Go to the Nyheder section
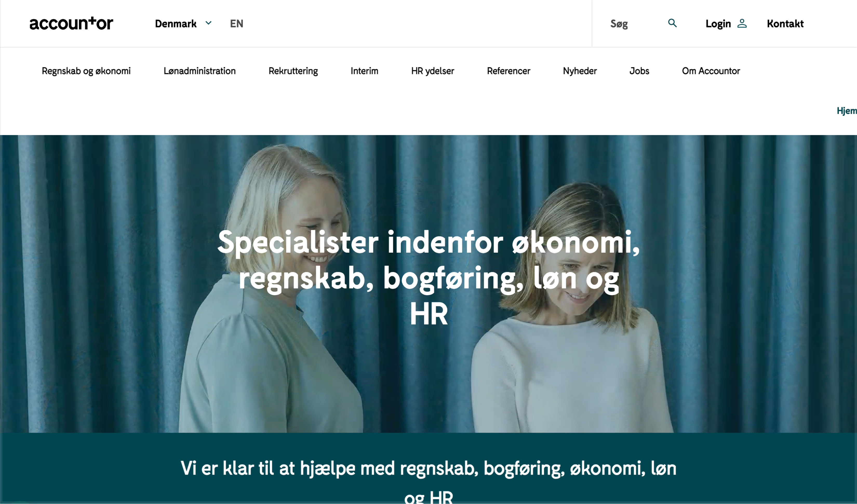This screenshot has height=504, width=857. point(579,71)
